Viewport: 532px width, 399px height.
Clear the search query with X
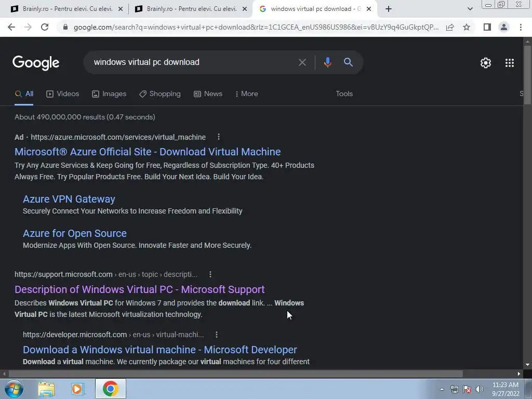click(x=302, y=62)
